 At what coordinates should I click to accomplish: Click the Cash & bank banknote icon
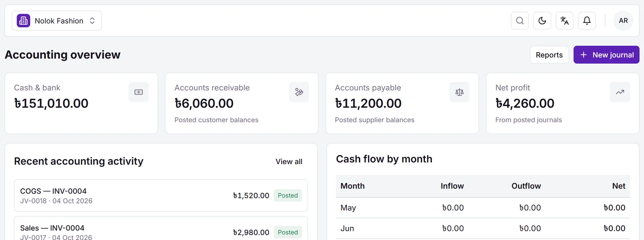click(138, 92)
